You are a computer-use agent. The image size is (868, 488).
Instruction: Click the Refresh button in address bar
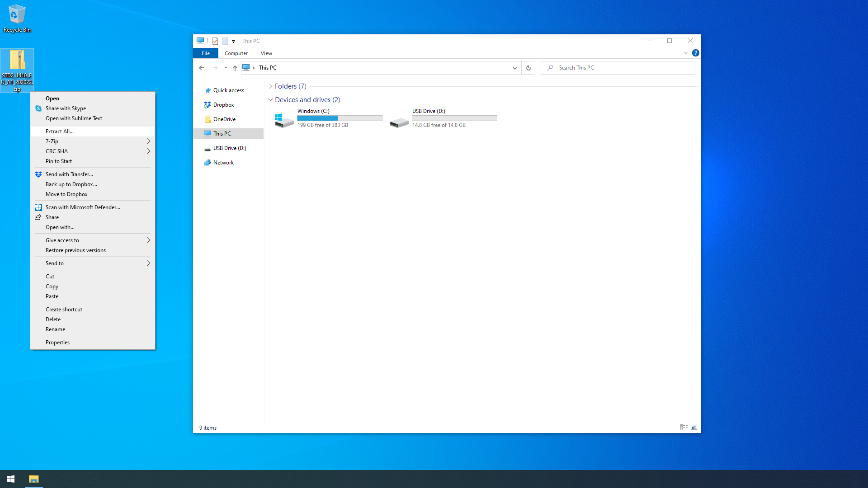click(528, 68)
